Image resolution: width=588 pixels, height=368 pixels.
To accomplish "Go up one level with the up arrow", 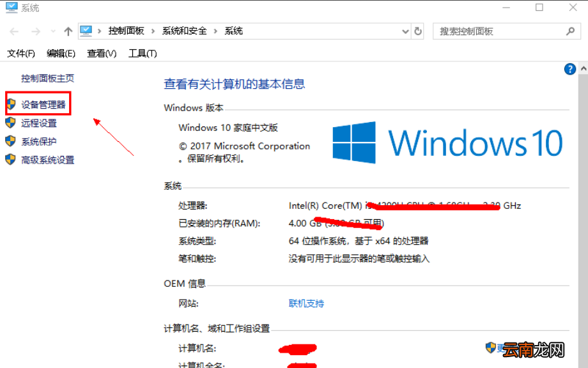I will coord(68,31).
